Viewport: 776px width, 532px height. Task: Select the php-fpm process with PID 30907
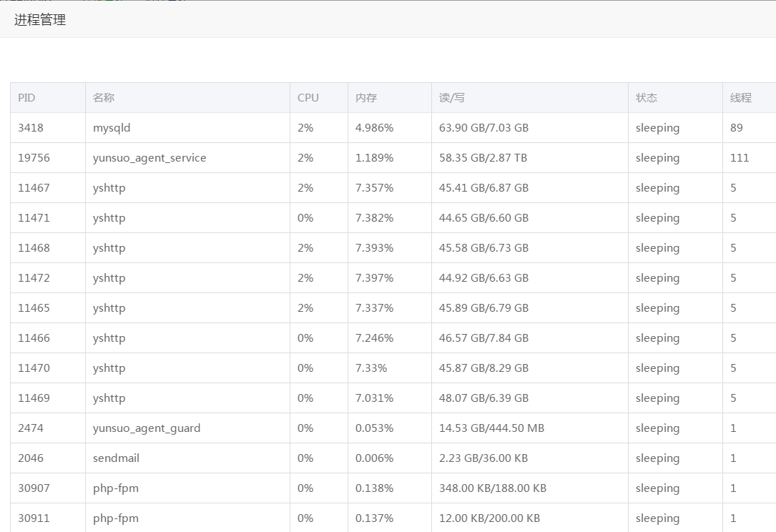[x=116, y=488]
